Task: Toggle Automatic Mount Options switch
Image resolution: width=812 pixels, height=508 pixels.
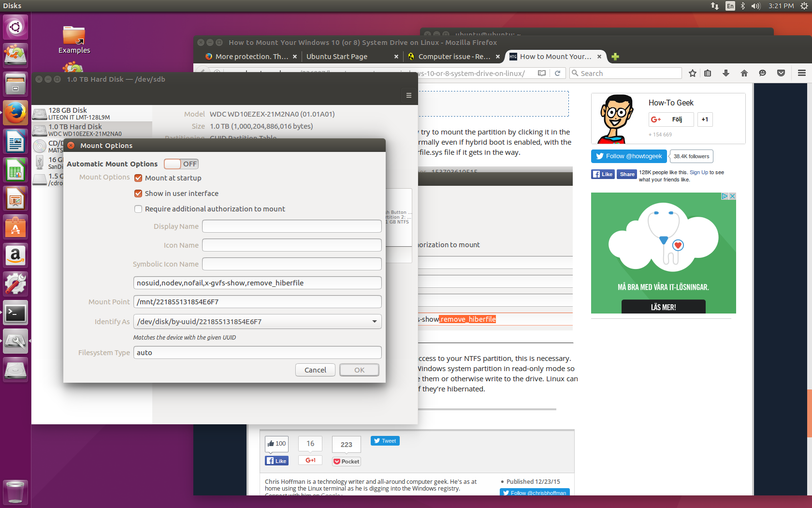Action: coord(181,164)
